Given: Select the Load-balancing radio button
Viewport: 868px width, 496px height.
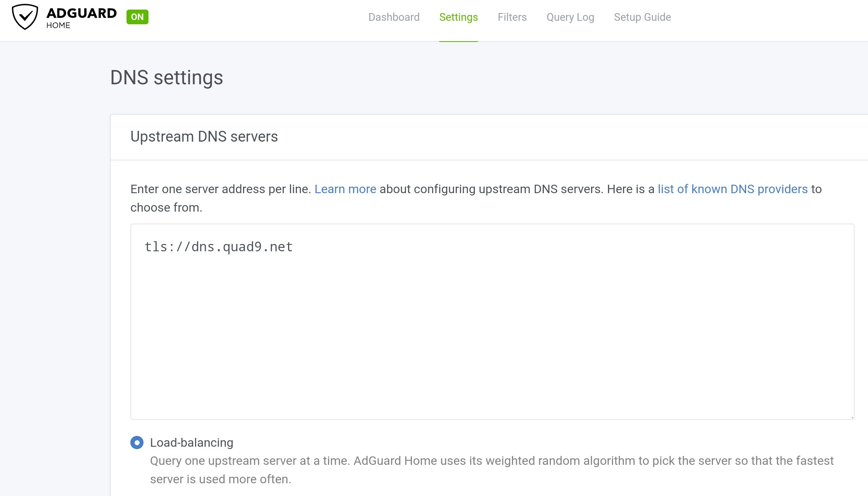Looking at the screenshot, I should [x=137, y=443].
